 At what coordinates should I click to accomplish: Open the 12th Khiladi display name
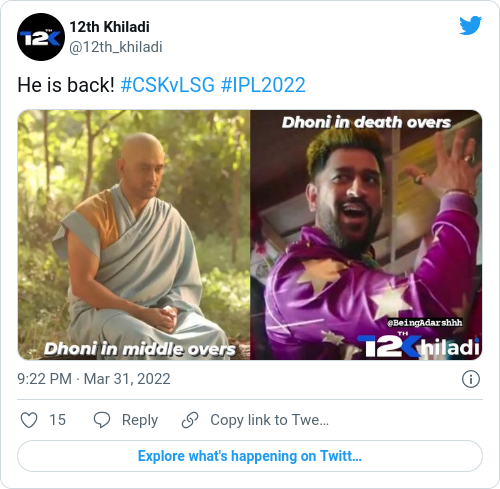pyautogui.click(x=109, y=27)
